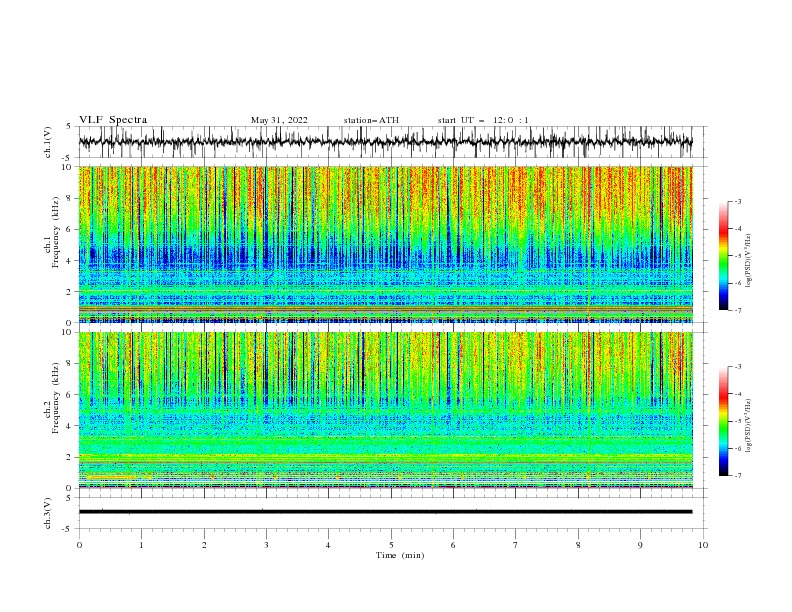The image size is (792, 612).
Task: Click the "ch.1 Frequency (kHz)" axis label
Action: 51,233
